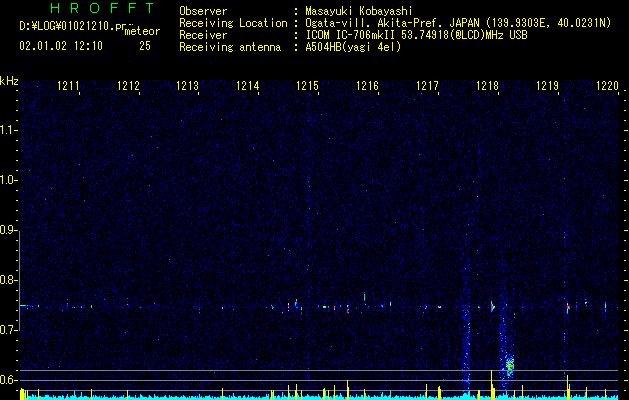Click the meteor count value 25
This screenshot has width=629, height=400.
(145, 46)
